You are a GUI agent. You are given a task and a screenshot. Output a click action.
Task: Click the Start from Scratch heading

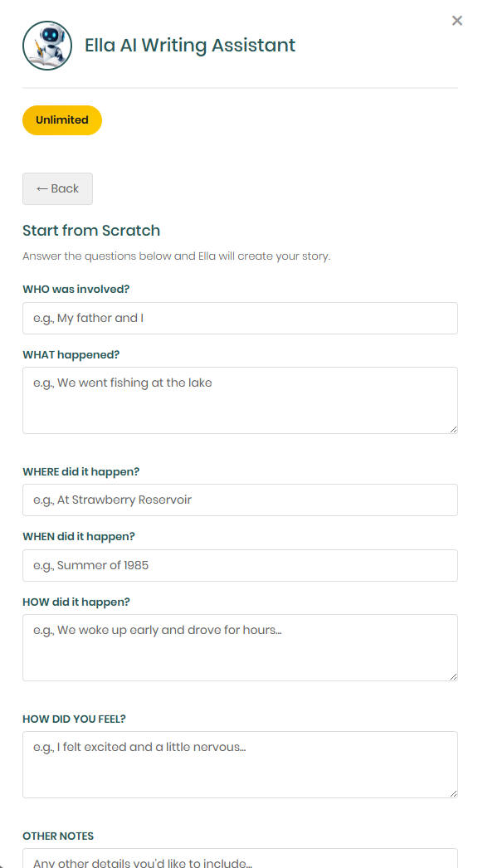(x=91, y=230)
